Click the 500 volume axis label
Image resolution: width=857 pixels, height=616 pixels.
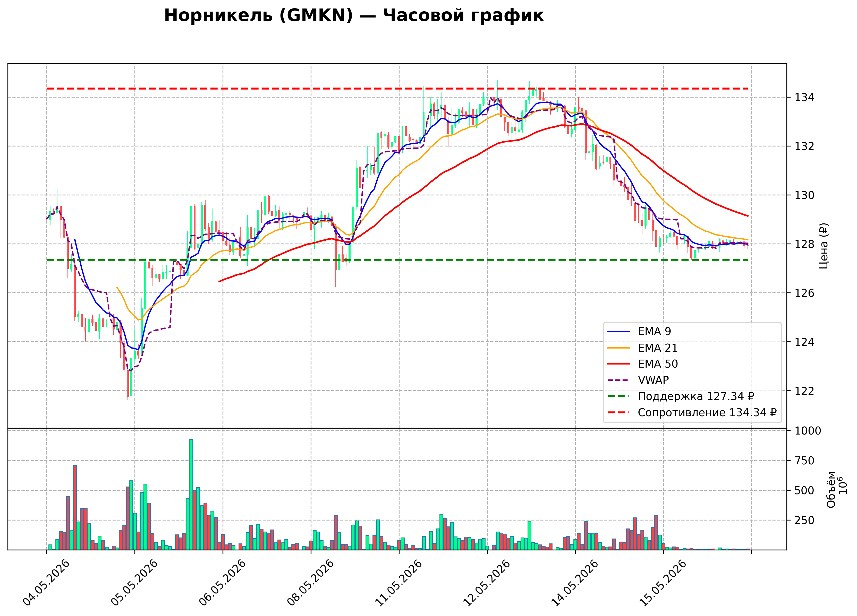click(x=804, y=491)
